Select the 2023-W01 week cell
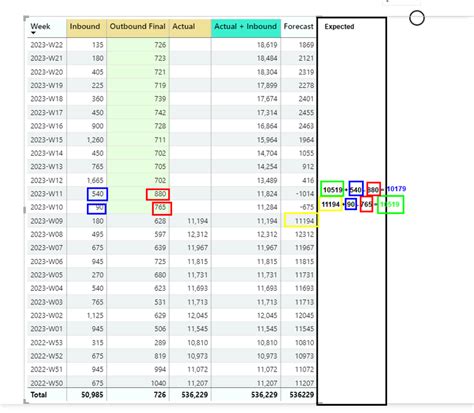 point(46,329)
